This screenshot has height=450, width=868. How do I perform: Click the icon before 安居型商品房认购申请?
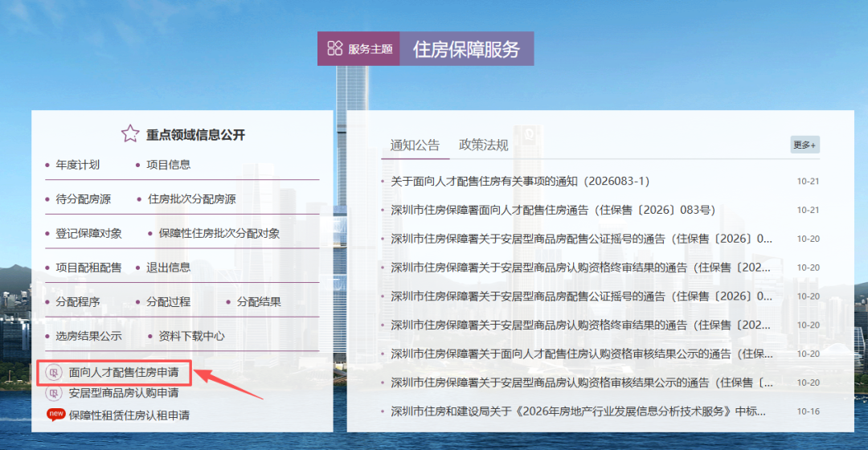[54, 393]
